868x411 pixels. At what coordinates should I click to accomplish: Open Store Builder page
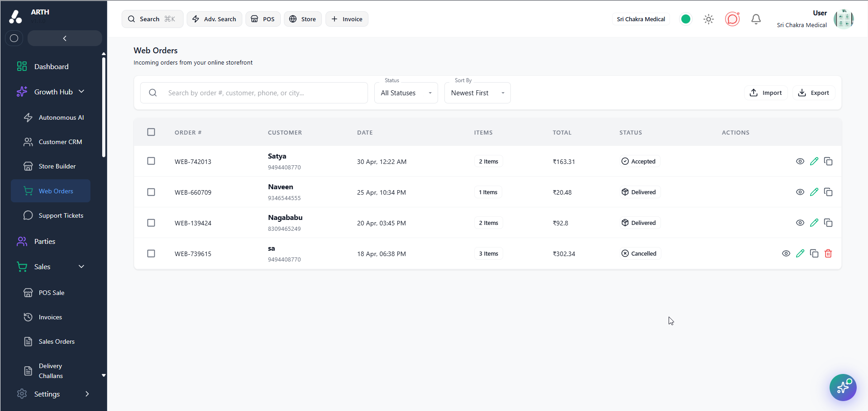coord(50,166)
